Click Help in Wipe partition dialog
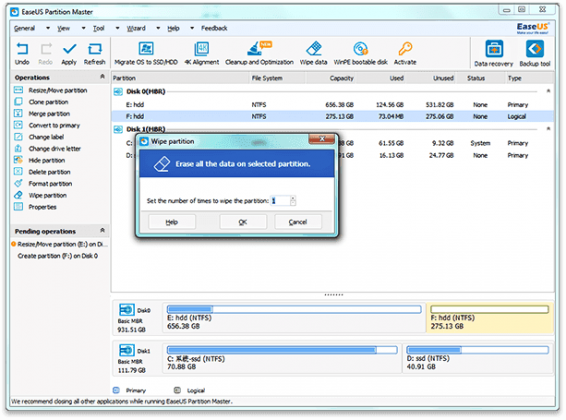The width and height of the screenshot is (566, 420). coord(172,222)
